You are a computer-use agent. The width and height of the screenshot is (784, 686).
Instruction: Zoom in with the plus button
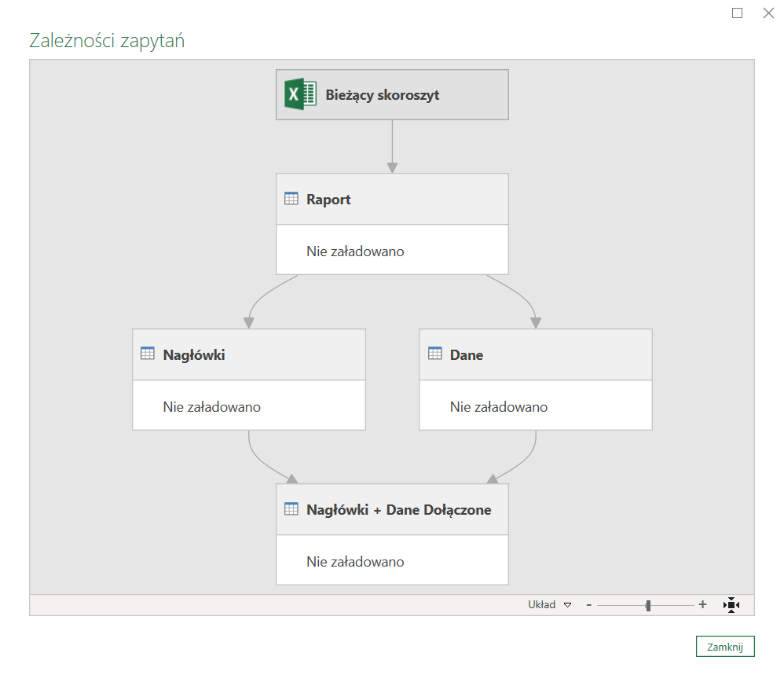[702, 605]
